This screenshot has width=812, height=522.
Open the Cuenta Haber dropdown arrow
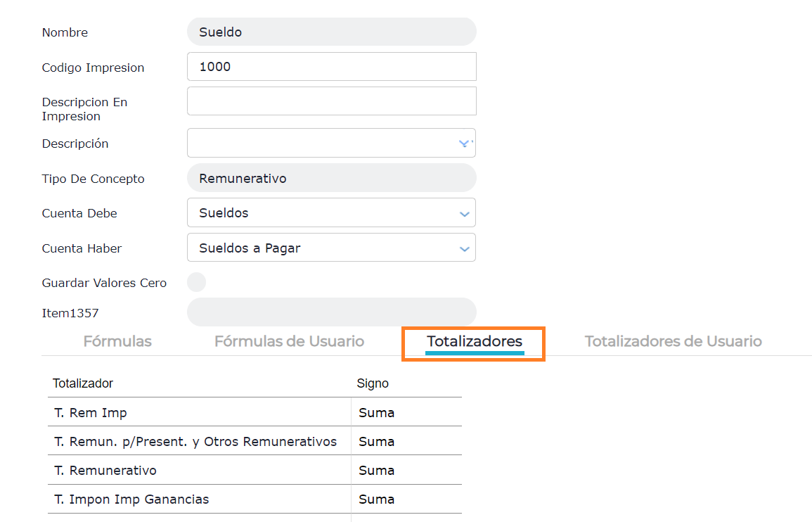pyautogui.click(x=463, y=248)
